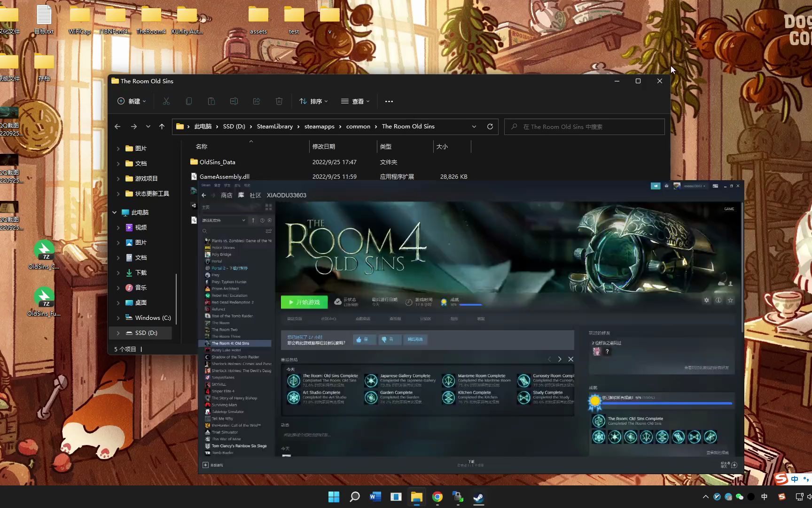Click the game info icon in Steam

(718, 300)
